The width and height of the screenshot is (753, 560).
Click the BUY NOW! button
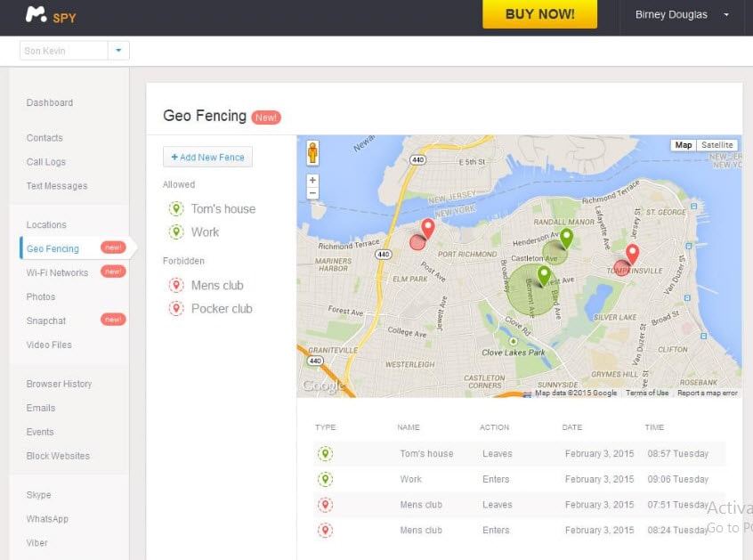539,14
